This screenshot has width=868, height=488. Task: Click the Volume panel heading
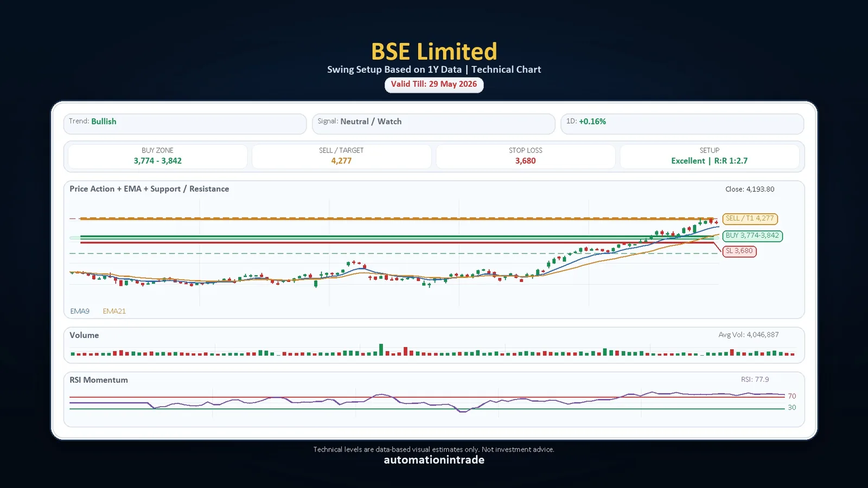point(84,335)
